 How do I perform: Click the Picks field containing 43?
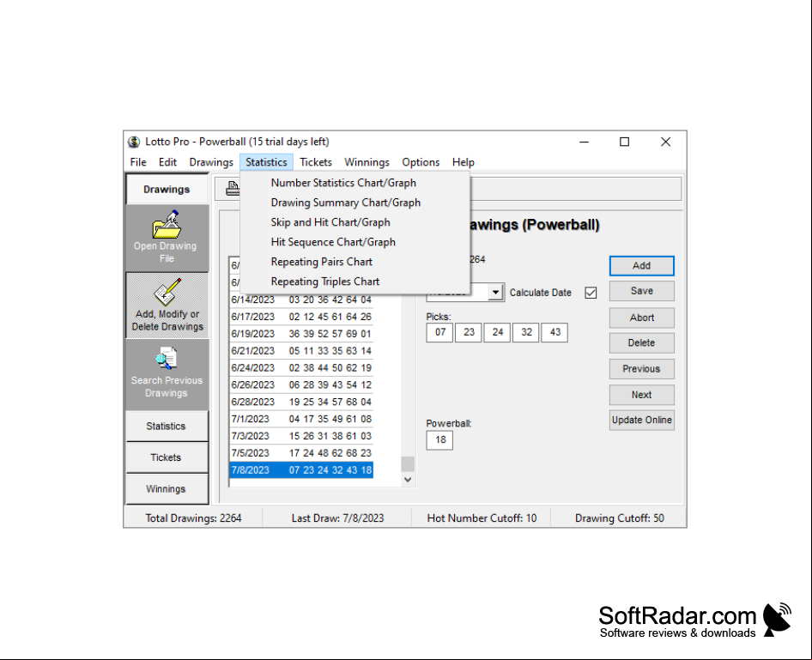coord(554,332)
